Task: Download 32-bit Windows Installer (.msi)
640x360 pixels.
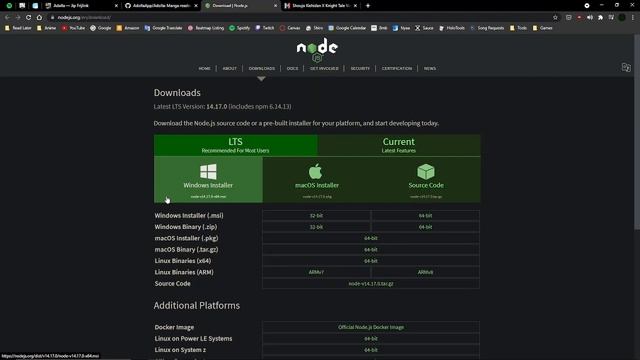Action: 316,216
